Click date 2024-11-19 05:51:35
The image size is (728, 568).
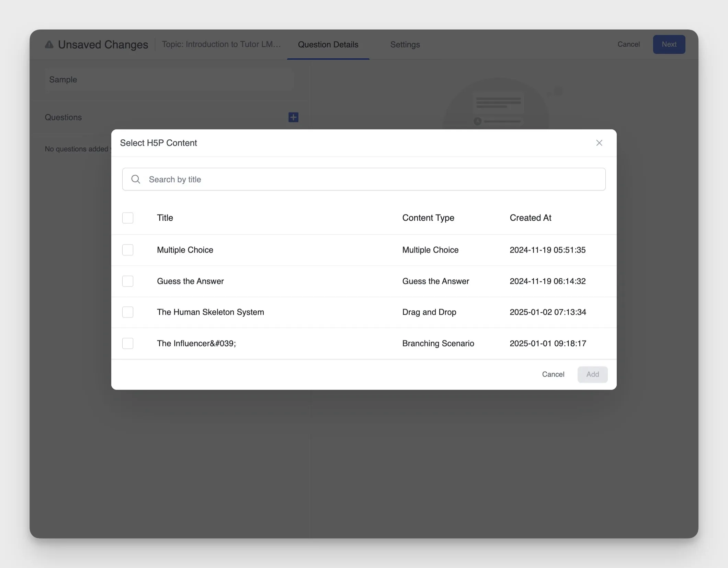point(547,250)
